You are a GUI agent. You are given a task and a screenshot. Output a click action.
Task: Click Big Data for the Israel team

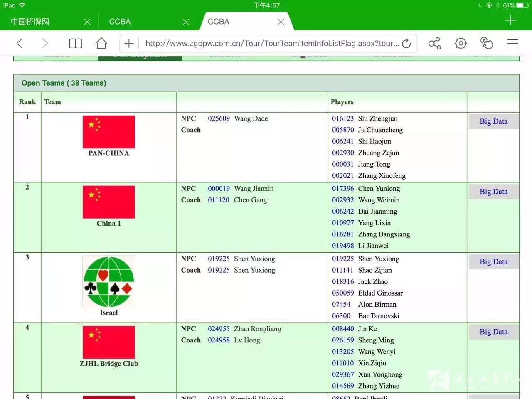tap(493, 261)
